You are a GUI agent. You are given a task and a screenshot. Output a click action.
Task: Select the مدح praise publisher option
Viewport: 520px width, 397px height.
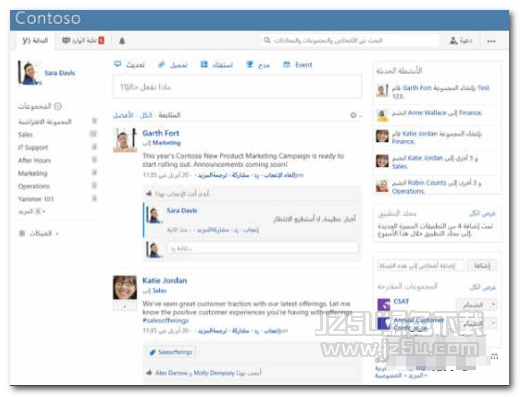click(x=258, y=65)
